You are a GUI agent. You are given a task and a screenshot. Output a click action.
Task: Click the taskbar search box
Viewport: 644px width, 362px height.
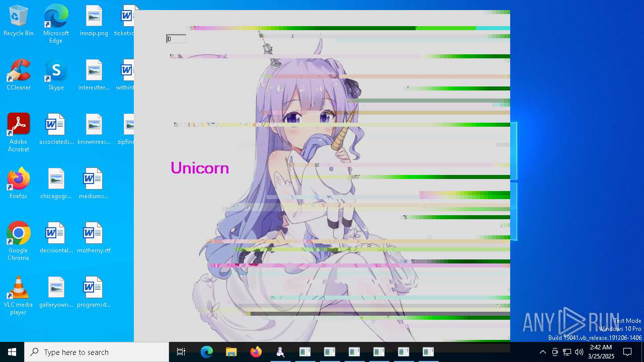[x=97, y=352]
